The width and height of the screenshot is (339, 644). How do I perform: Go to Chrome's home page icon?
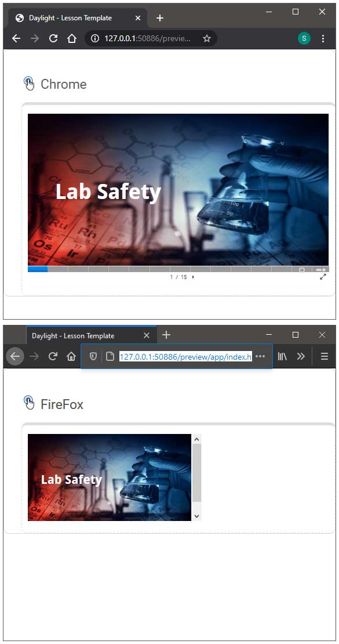coord(72,39)
